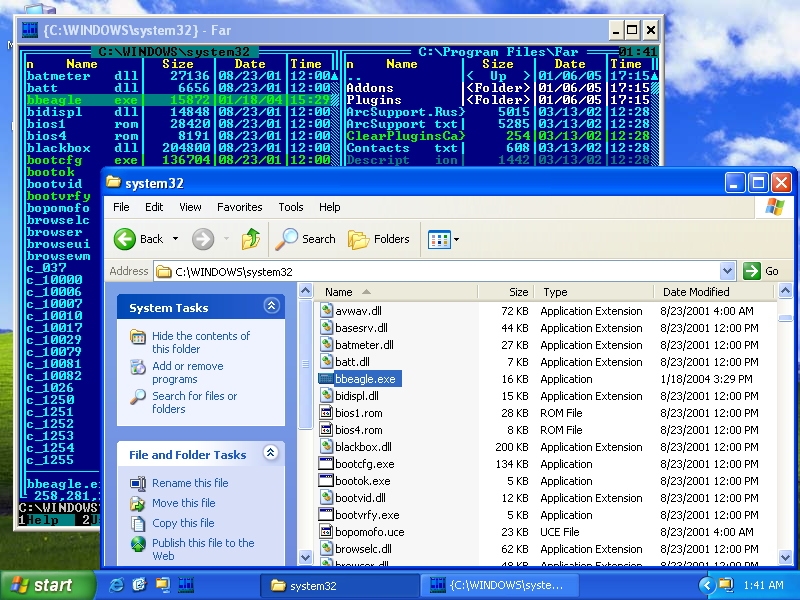Collapse the System Tasks panel
This screenshot has height=600, width=800.
(x=271, y=306)
